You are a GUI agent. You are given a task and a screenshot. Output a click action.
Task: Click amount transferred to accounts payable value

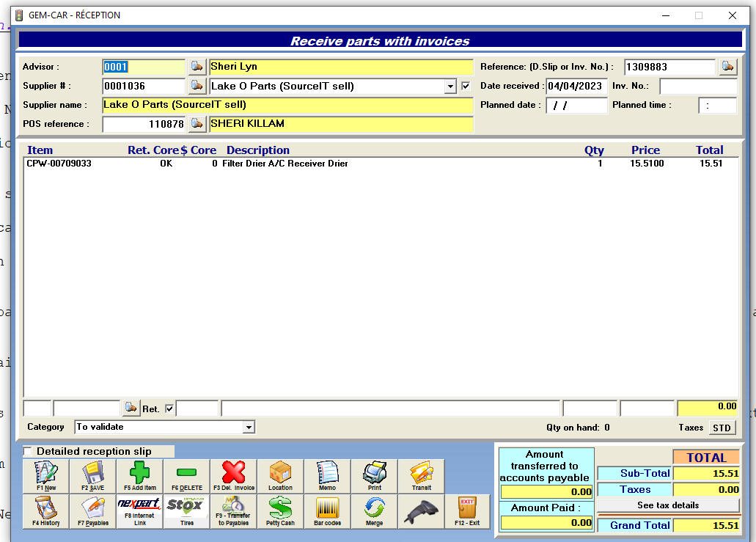546,492
